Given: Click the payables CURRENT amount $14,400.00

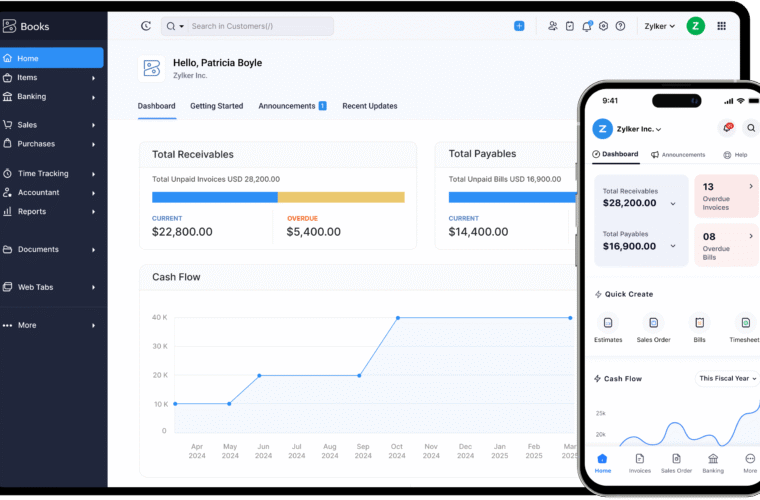Looking at the screenshot, I should (x=478, y=232).
